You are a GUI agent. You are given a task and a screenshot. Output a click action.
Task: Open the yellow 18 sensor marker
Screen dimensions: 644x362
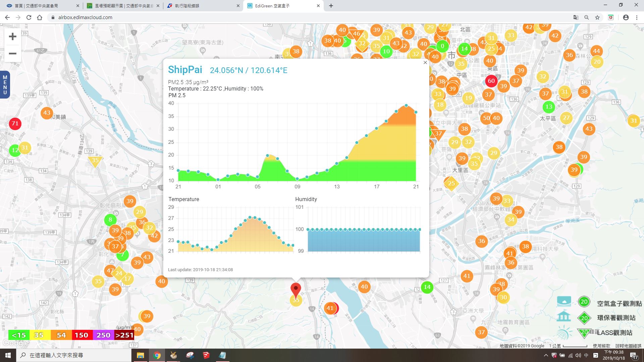click(x=440, y=105)
